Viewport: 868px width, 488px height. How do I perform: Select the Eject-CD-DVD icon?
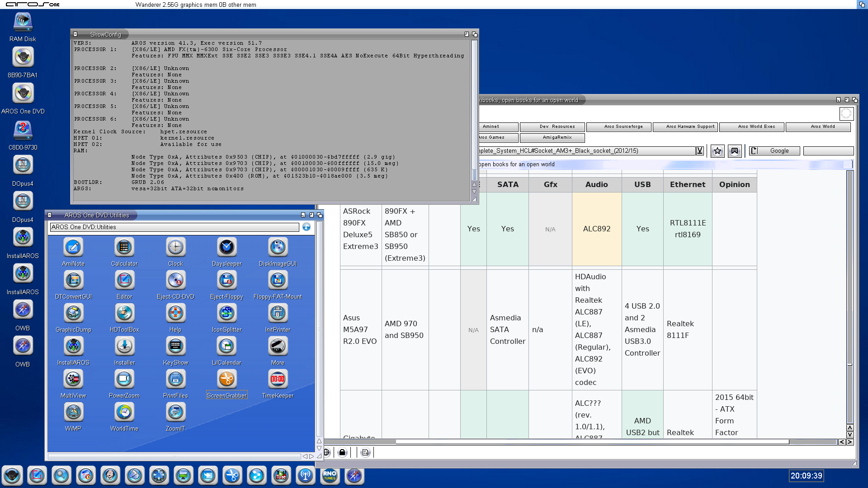pyautogui.click(x=175, y=280)
